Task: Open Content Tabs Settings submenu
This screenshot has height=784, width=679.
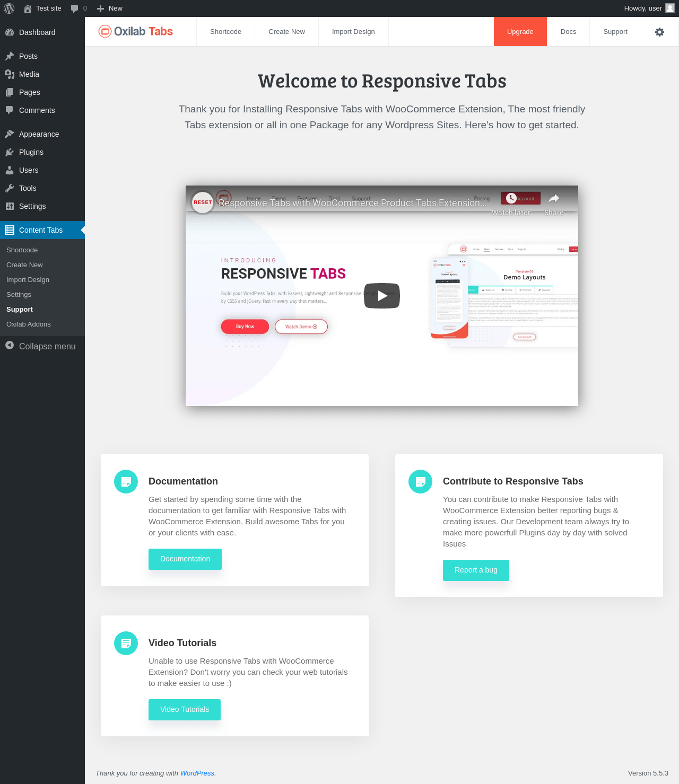Action: pyautogui.click(x=42, y=295)
